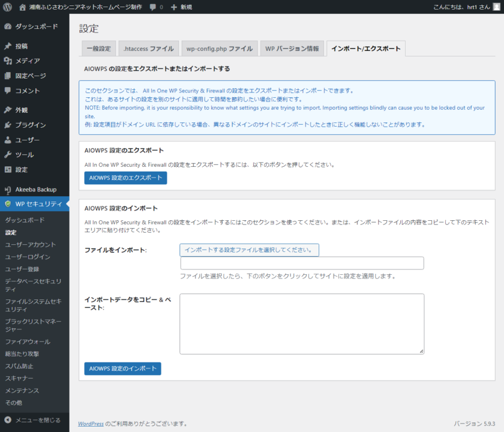The image size is (504, 432).
Task: Click the 外観 paintbrush icon
Action: (8, 110)
